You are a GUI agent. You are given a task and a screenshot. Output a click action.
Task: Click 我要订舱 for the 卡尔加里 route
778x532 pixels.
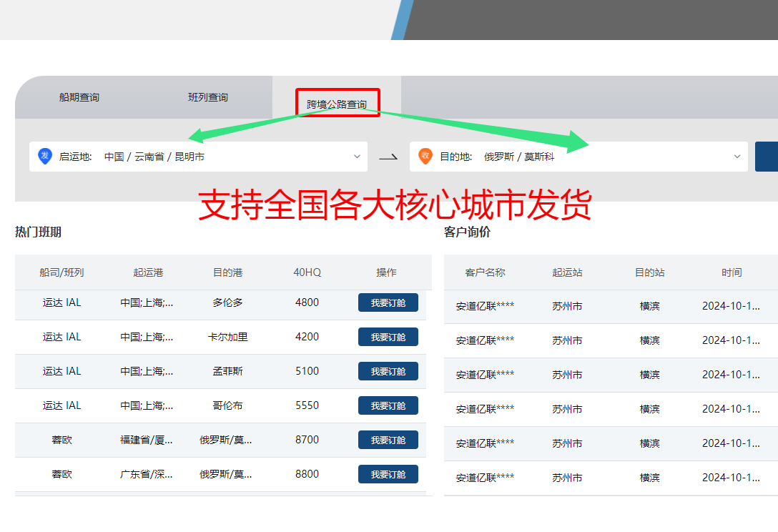[388, 338]
